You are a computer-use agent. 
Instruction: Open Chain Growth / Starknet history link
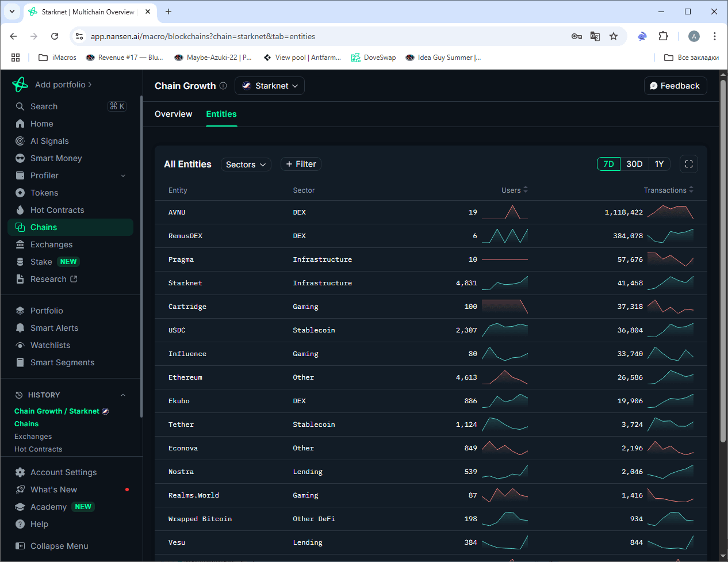(x=62, y=411)
